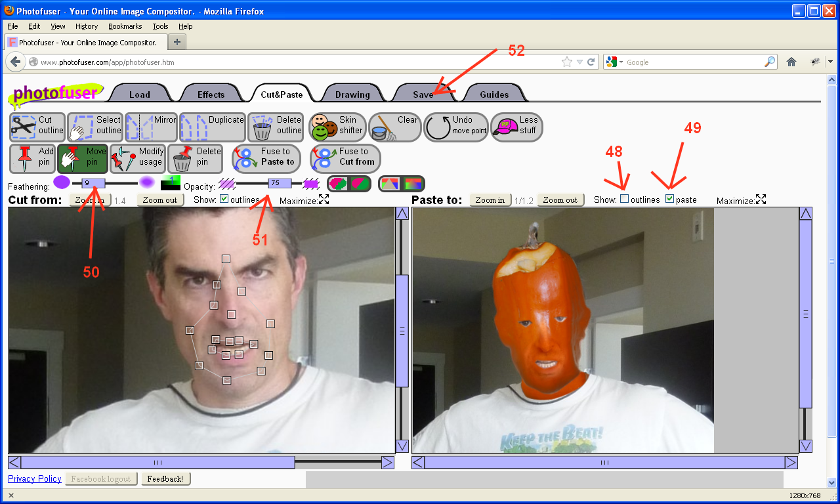Click the Feedback! button

[x=166, y=478]
